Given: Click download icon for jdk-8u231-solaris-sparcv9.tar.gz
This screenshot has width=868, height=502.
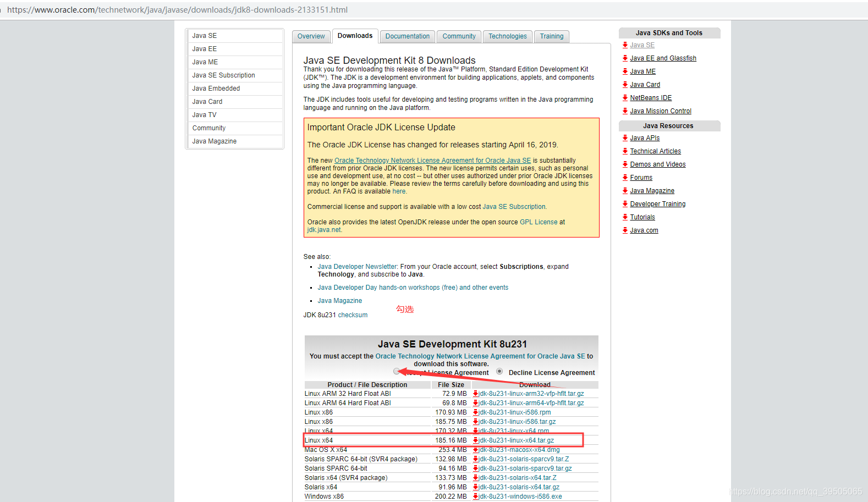Looking at the screenshot, I should 476,468.
